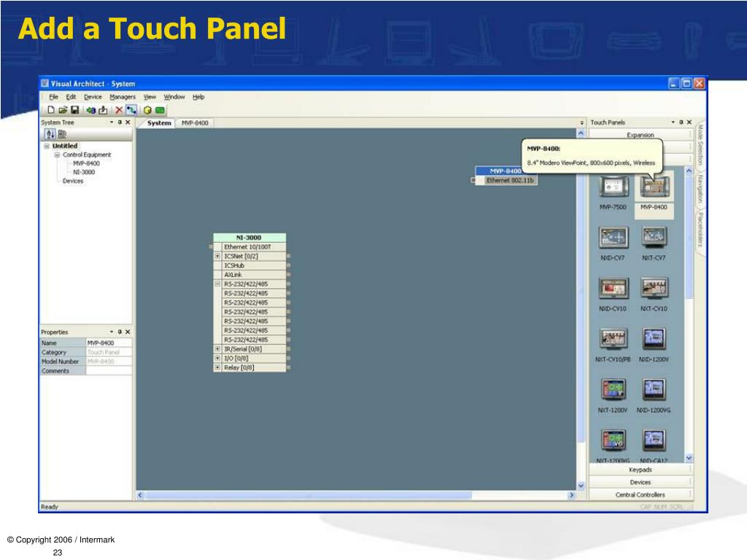Viewport: 747px width, 560px height.
Task: Open the Properties panel options dropdown
Action: point(112,332)
